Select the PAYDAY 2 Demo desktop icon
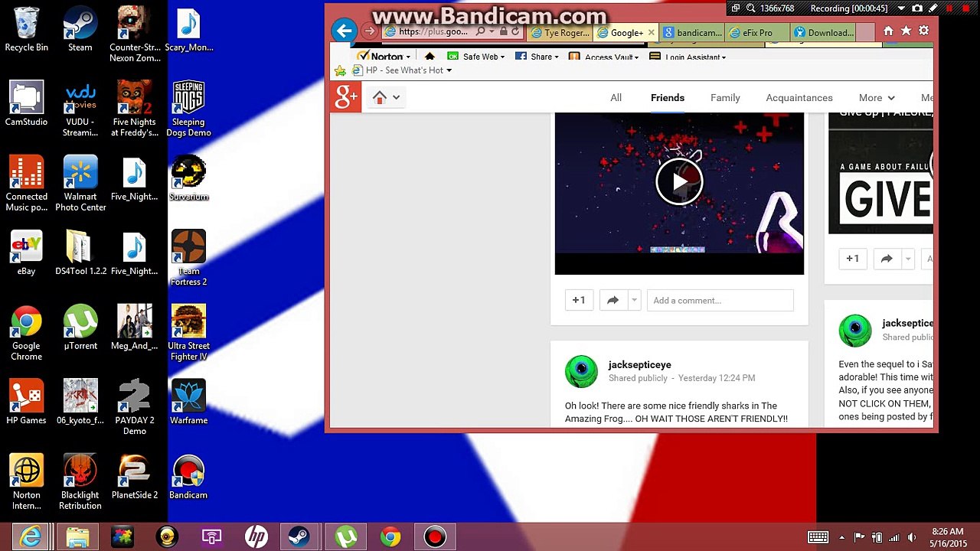The image size is (980, 551). [x=135, y=408]
